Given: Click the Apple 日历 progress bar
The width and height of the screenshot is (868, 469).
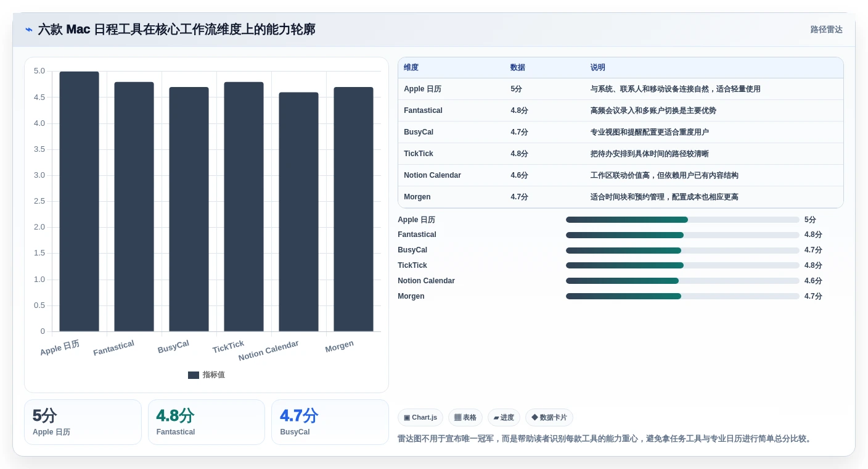Looking at the screenshot, I should coord(682,220).
